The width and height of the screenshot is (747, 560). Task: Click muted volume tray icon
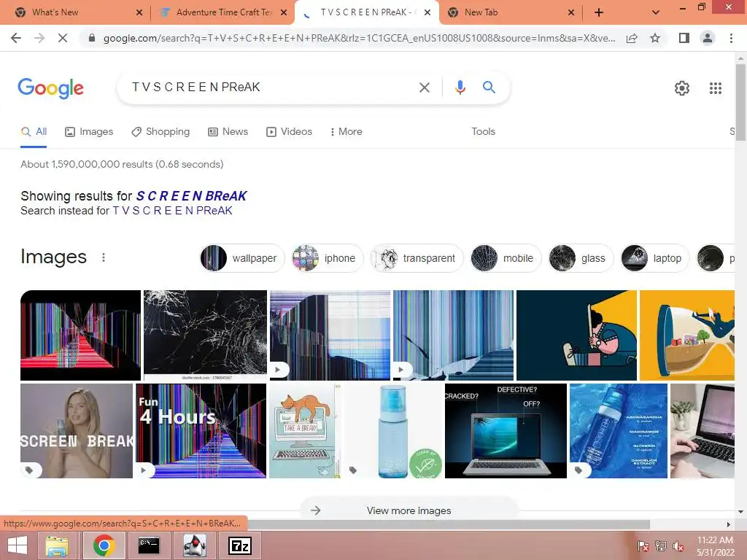[x=678, y=546]
